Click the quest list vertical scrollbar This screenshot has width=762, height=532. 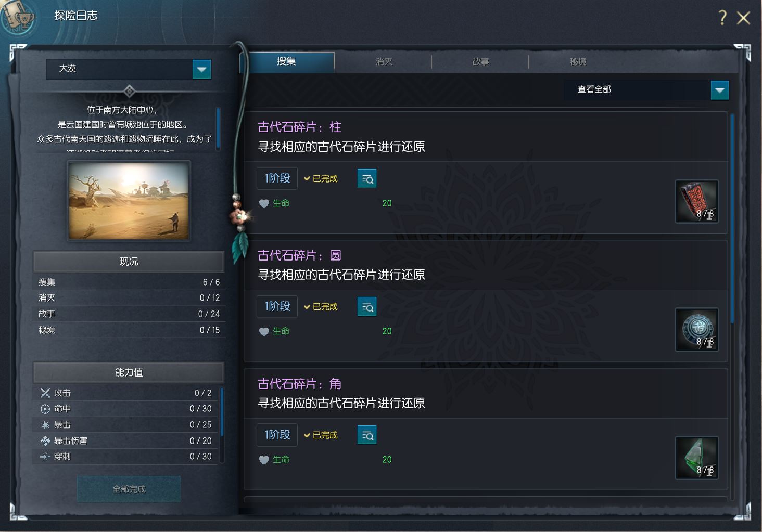(x=732, y=218)
